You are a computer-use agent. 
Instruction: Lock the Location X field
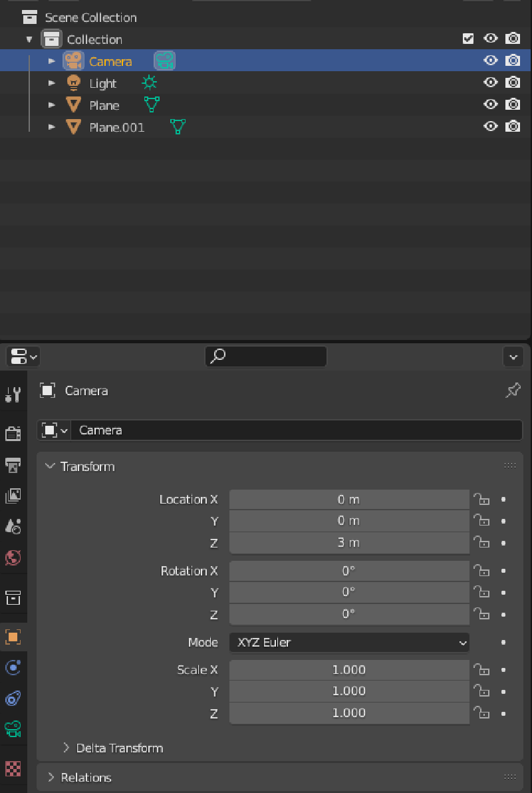(480, 500)
